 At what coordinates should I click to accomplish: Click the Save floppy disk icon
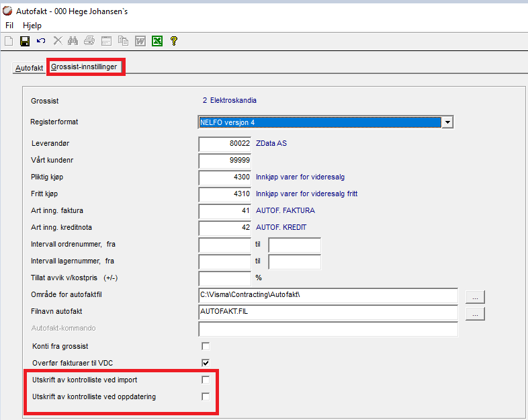click(25, 41)
